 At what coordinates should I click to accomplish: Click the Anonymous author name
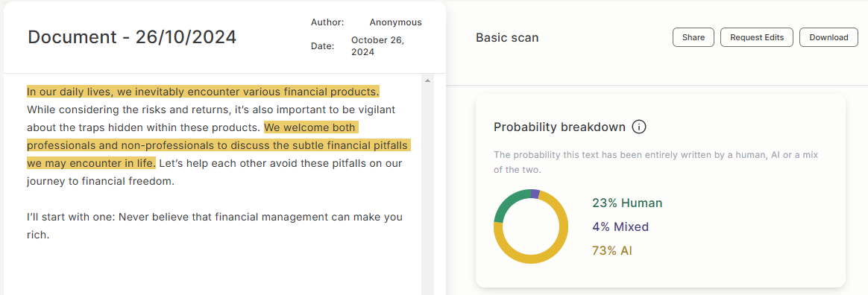tap(395, 22)
